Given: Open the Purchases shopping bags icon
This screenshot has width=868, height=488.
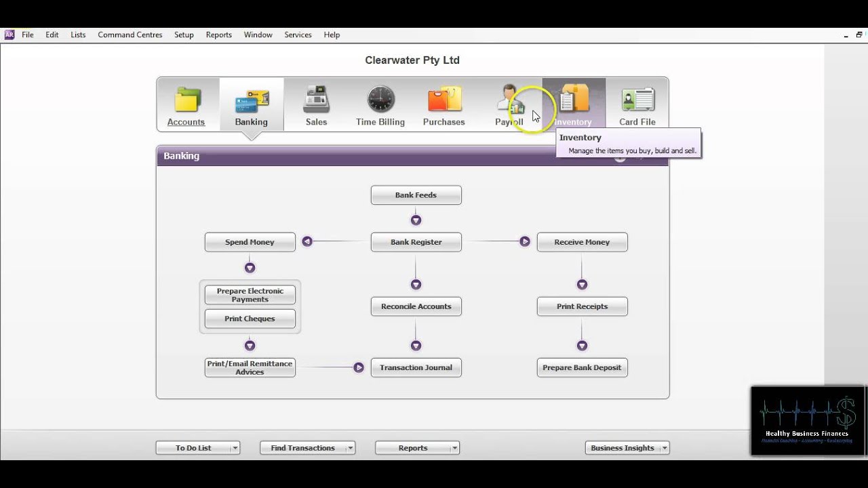Looking at the screenshot, I should (444, 100).
